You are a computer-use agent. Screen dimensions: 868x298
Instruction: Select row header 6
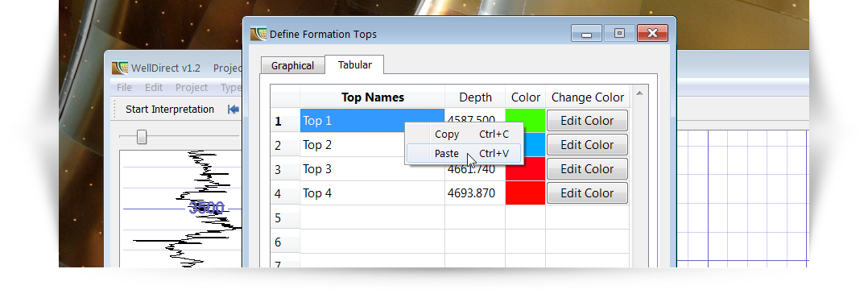pyautogui.click(x=285, y=242)
